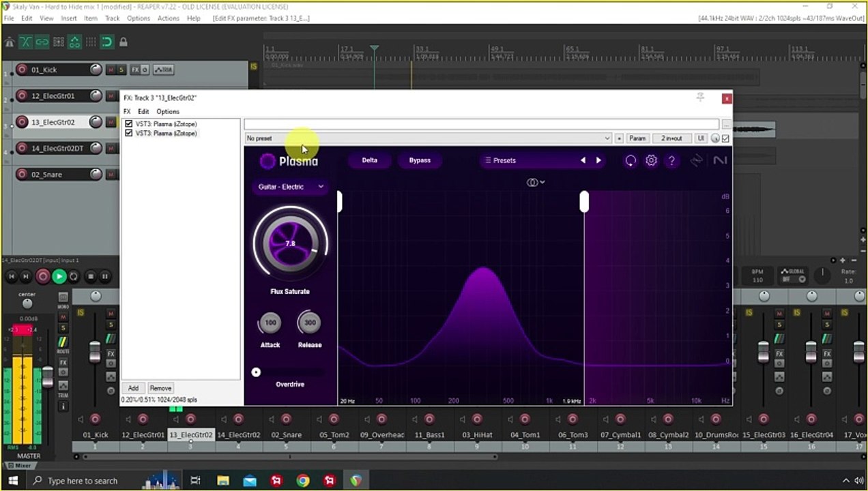Click Windows Start button on taskbar

pyautogui.click(x=12, y=481)
